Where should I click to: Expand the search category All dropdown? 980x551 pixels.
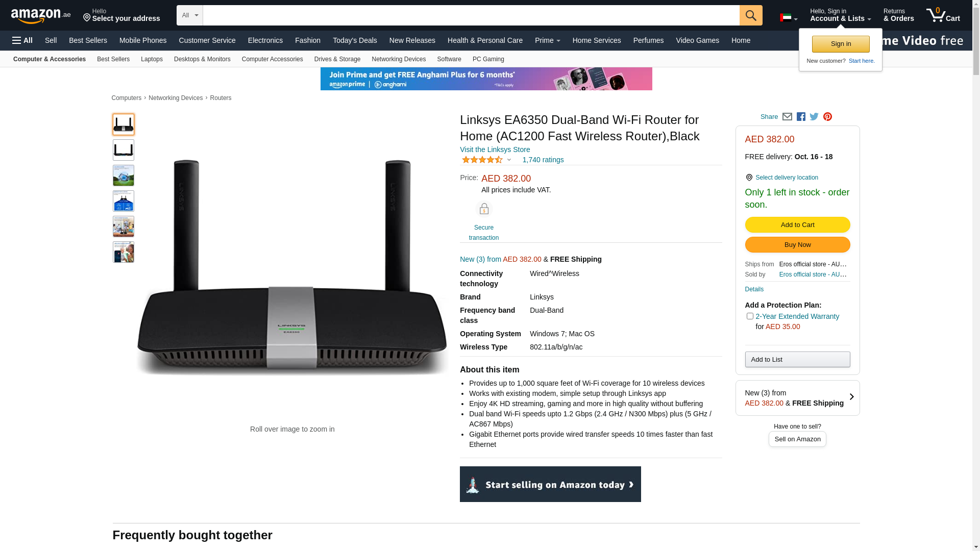click(189, 15)
